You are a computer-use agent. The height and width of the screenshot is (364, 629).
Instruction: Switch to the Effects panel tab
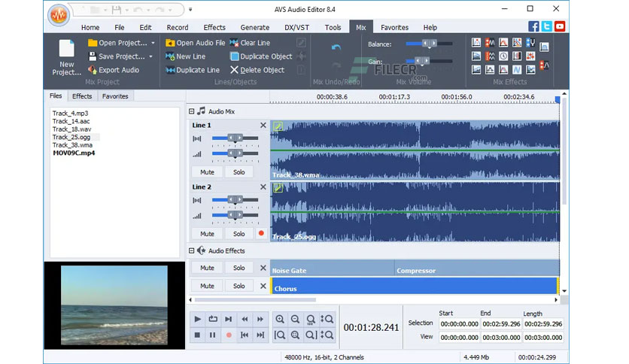click(x=82, y=96)
